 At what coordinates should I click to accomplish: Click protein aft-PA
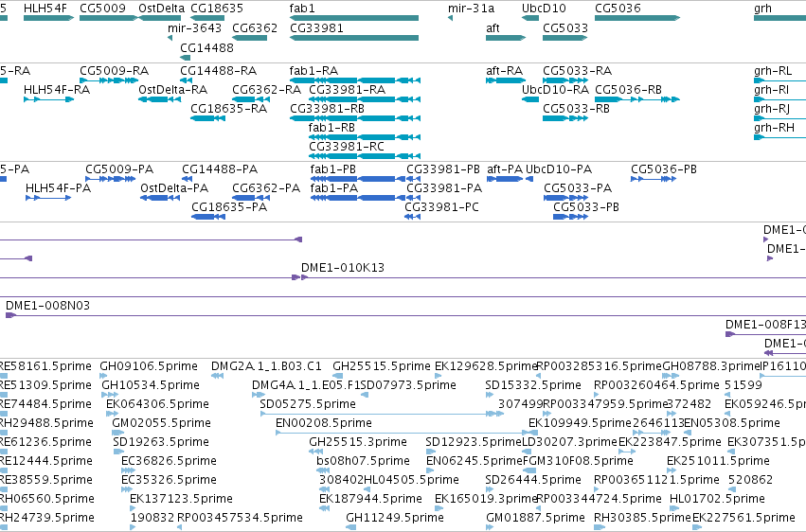(505, 168)
